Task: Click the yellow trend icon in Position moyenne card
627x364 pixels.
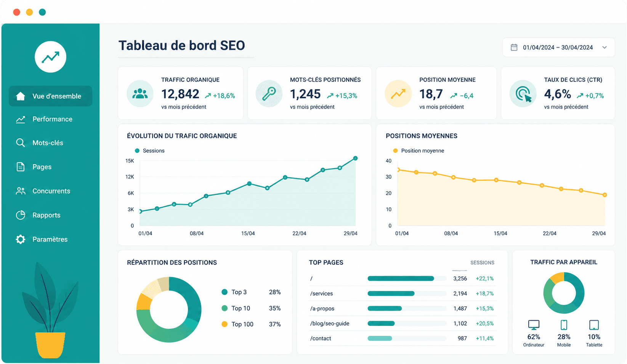Action: [398, 93]
